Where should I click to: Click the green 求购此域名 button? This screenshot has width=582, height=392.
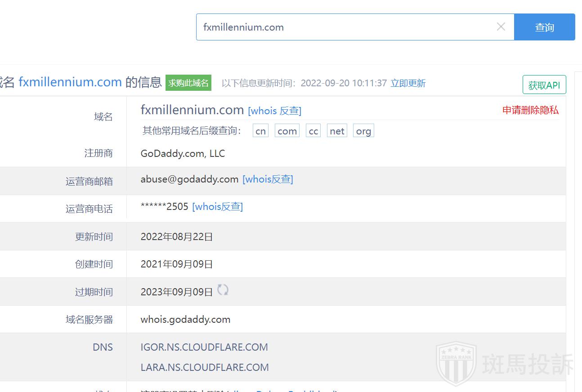[188, 83]
